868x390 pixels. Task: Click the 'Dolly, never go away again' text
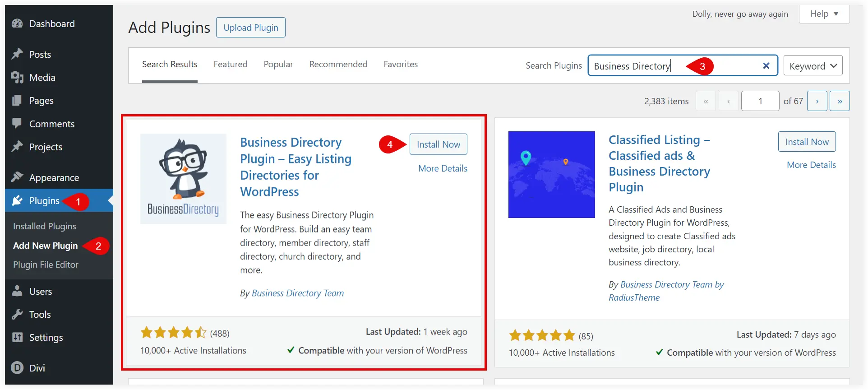[x=740, y=14]
